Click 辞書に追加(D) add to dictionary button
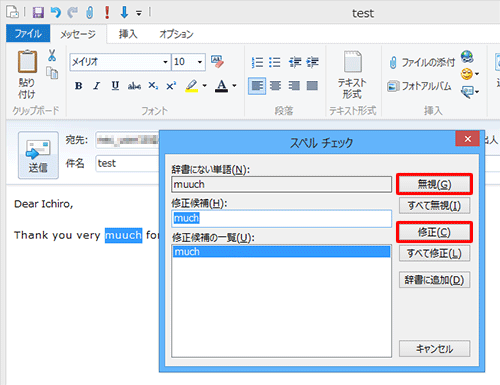Viewport: 500px width, 385px height. 434,280
